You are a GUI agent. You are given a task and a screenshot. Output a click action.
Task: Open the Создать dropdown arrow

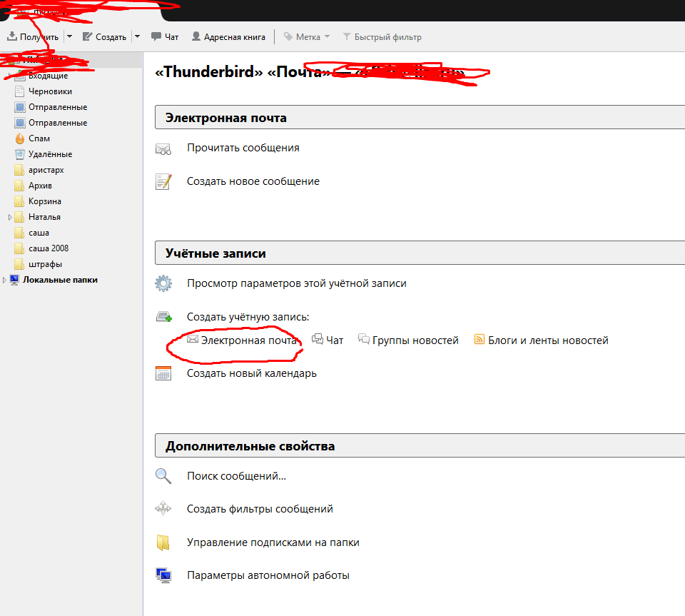(137, 36)
